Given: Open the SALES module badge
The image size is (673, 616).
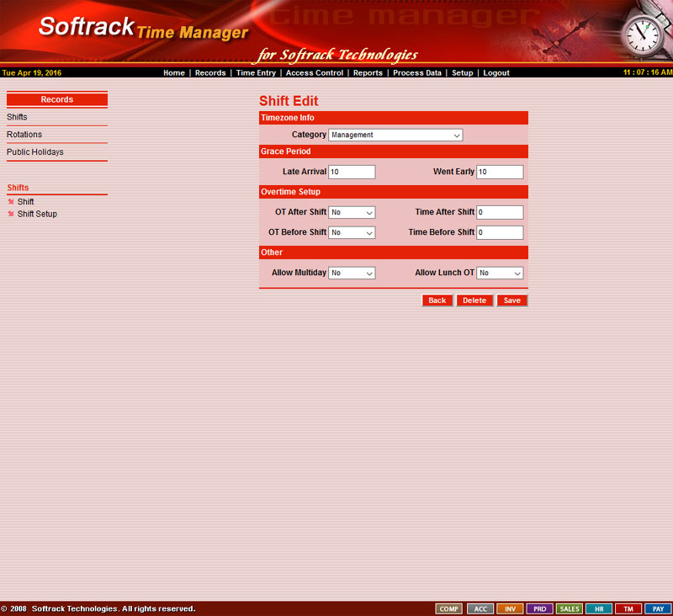Looking at the screenshot, I should [570, 608].
